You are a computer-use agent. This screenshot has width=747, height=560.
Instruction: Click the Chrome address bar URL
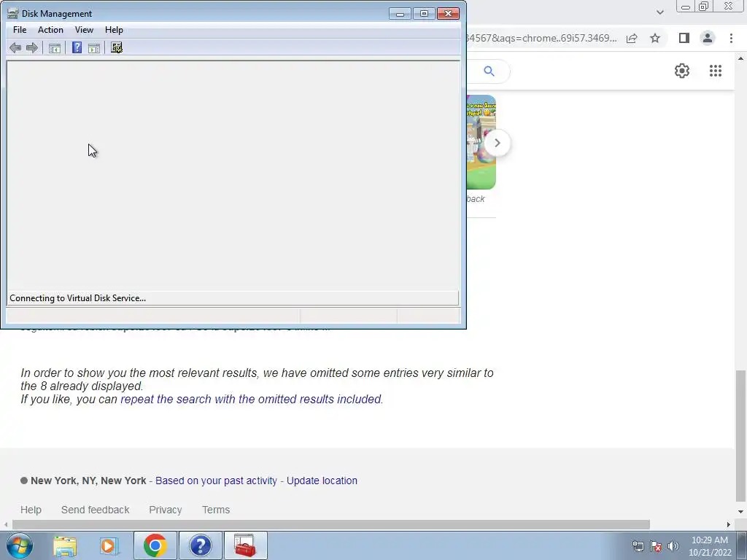pos(542,38)
